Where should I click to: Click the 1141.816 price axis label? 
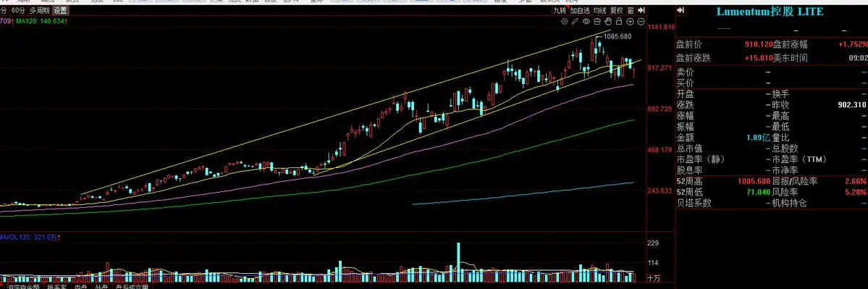(x=661, y=27)
